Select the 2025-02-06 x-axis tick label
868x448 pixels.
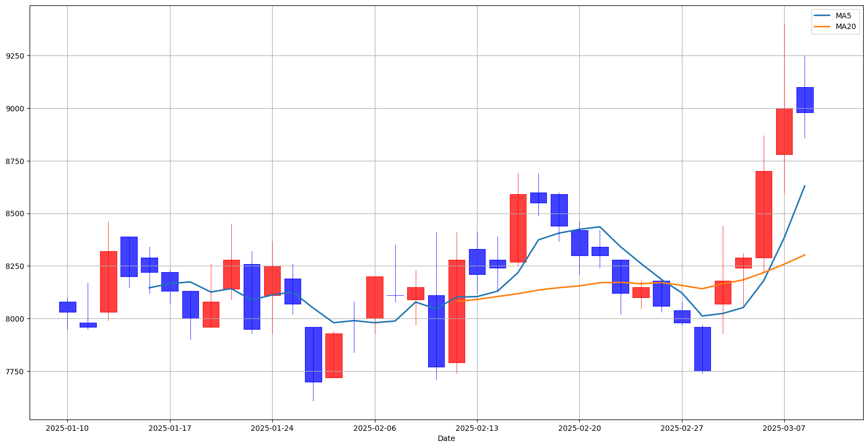point(375,428)
